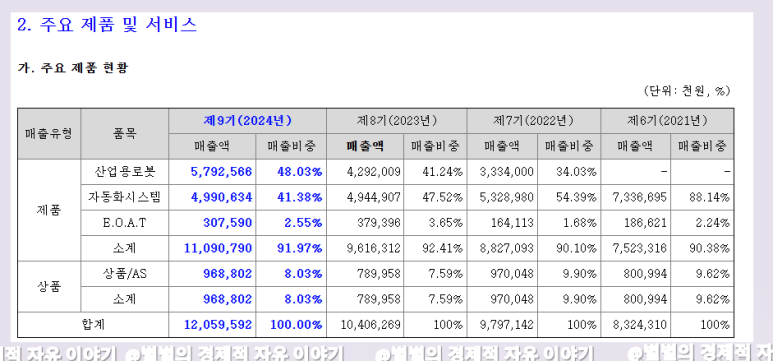The height and width of the screenshot is (361, 773).
Task: Click '9.90%' in the 상품/AS row
Action: [x=579, y=274]
